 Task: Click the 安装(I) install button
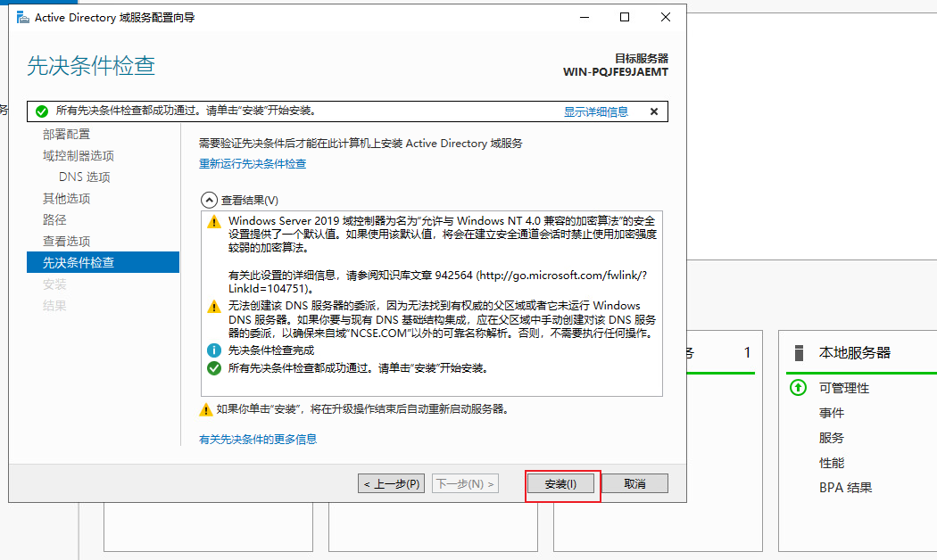[560, 484]
